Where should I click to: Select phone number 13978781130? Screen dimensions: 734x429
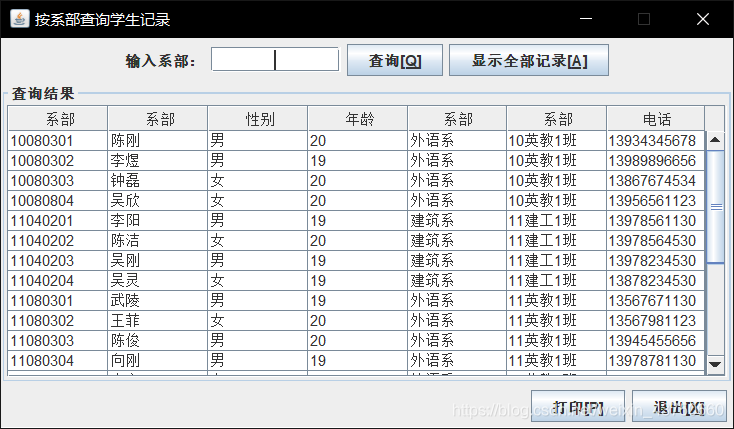point(656,361)
